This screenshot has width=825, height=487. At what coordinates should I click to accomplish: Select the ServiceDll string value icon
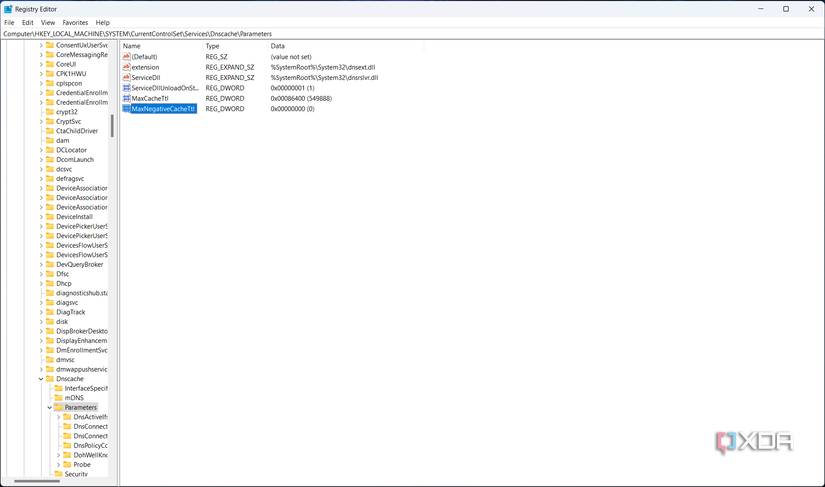[126, 77]
